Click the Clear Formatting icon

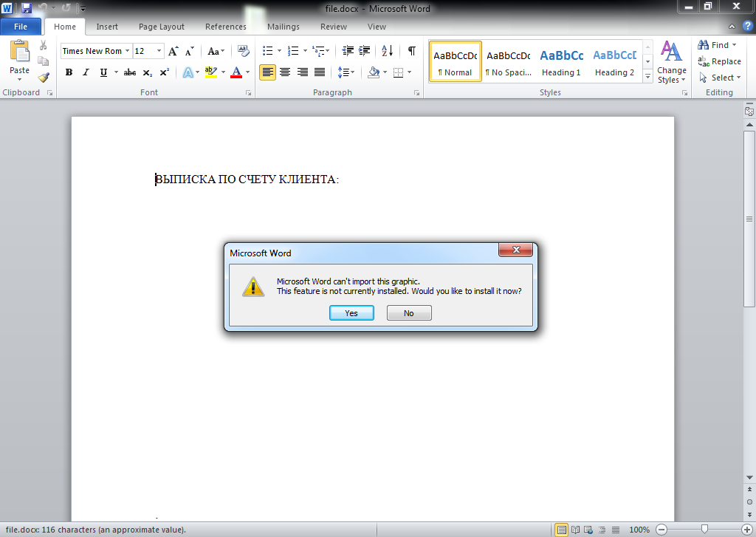click(x=244, y=51)
